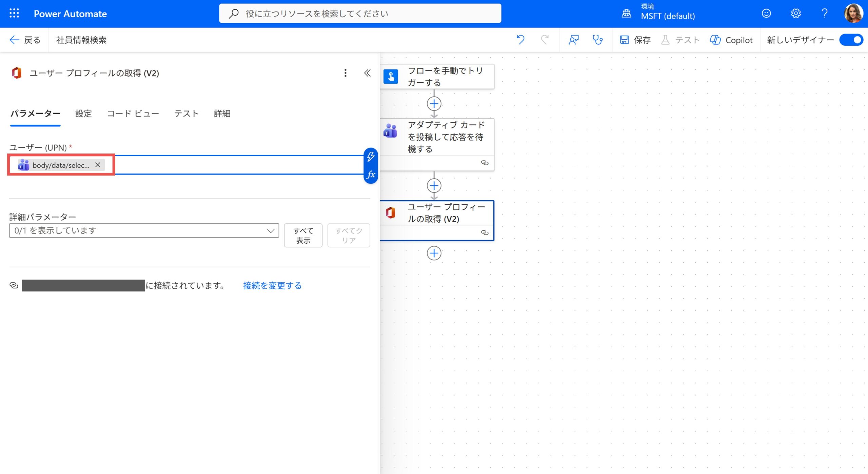The height and width of the screenshot is (474, 868).
Task: Remove the body/data/selec... token with X
Action: point(98,165)
